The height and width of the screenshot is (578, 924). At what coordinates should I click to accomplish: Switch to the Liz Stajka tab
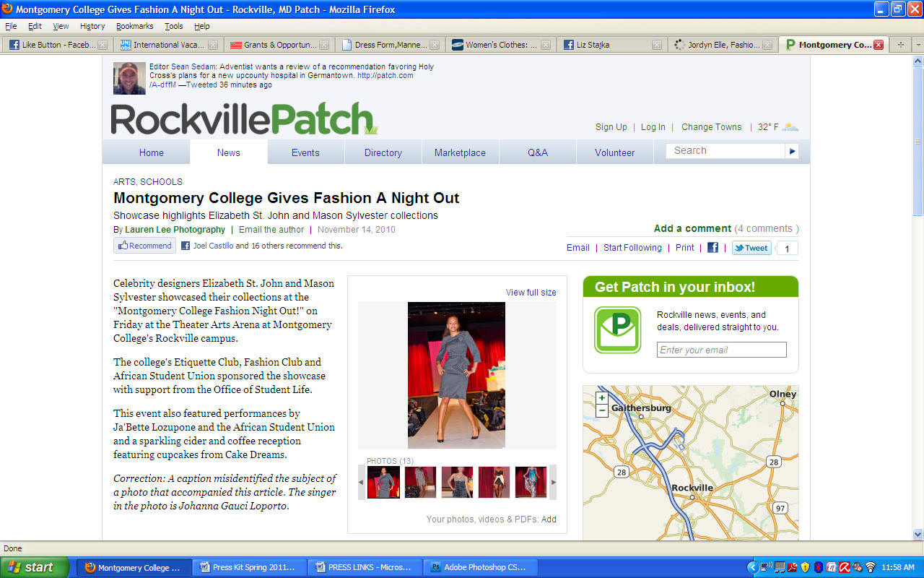pos(611,45)
